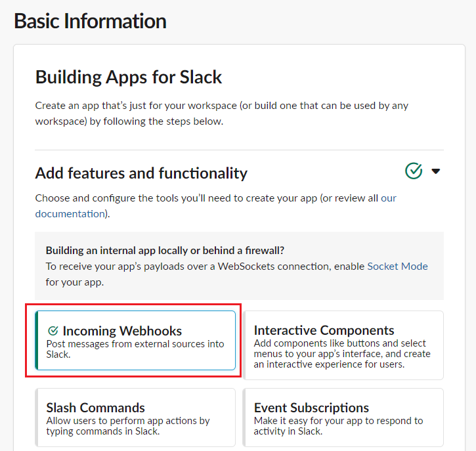
Task: Open the Event Subscriptions card
Action: (343, 418)
